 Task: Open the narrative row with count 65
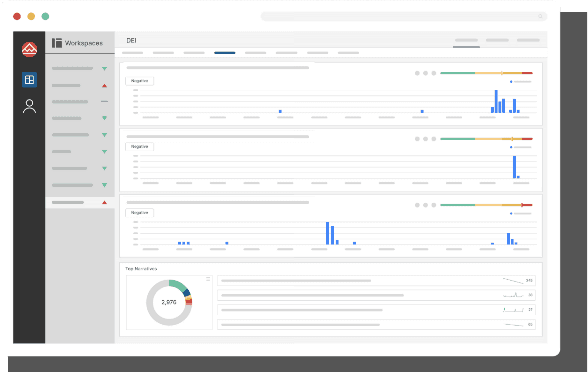(x=377, y=324)
